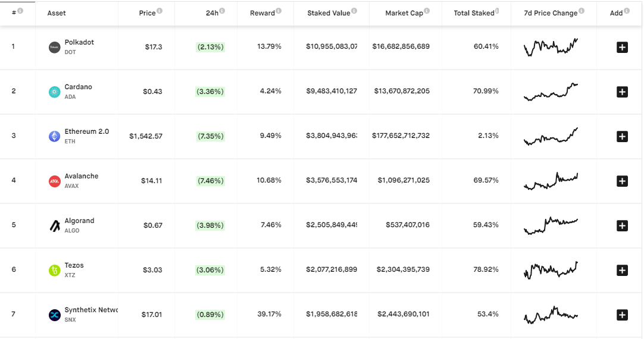Click the Tezos XTZ logo icon

[55, 271]
